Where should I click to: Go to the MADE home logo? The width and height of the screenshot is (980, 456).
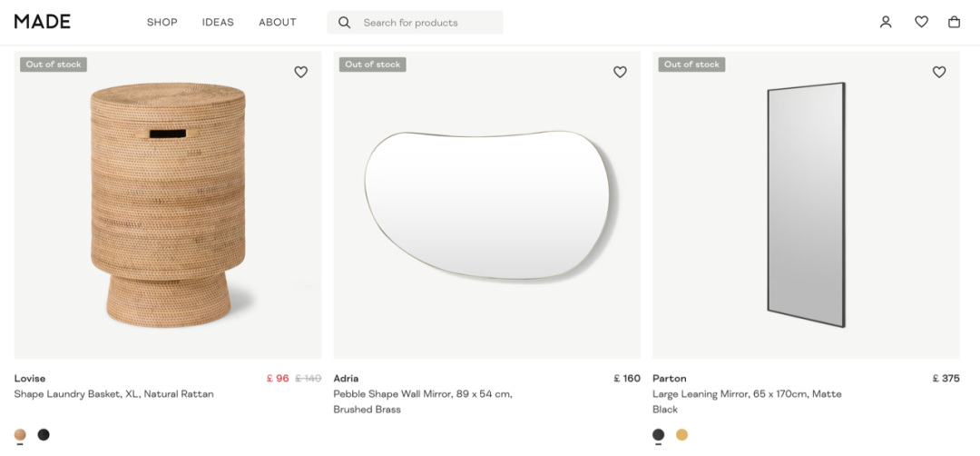[43, 21]
